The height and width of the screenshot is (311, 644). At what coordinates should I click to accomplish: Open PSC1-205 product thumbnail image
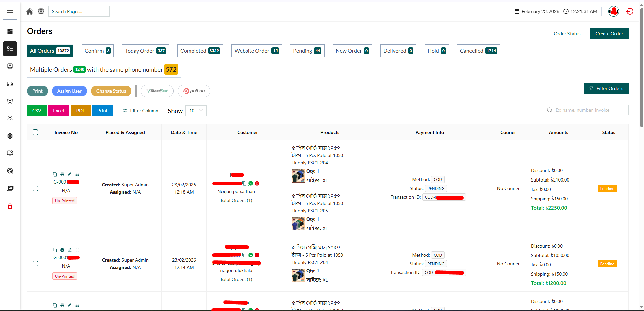(x=298, y=224)
